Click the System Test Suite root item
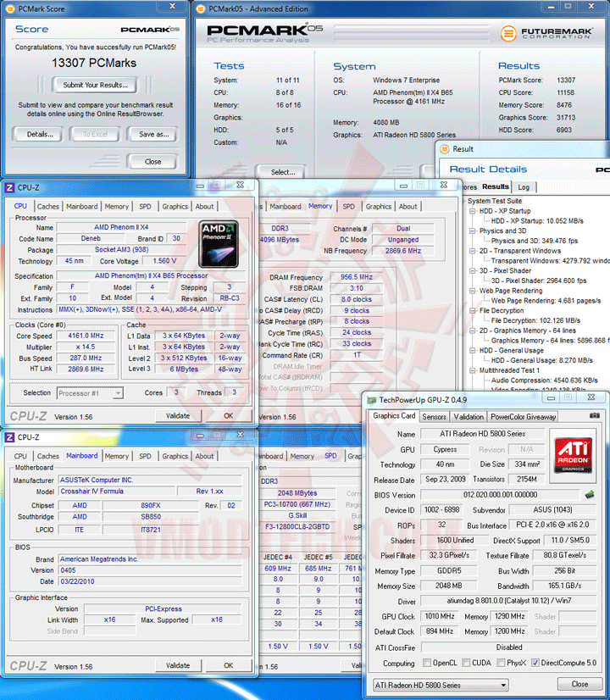The height and width of the screenshot is (700, 610). (x=495, y=201)
